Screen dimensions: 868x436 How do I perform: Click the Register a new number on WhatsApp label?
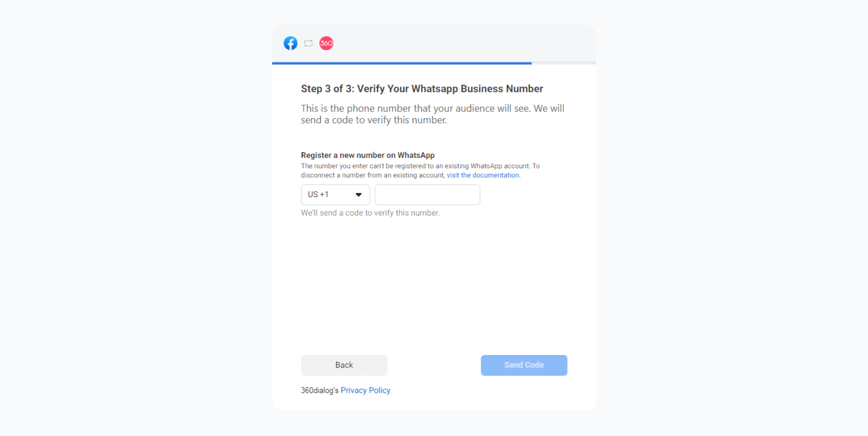pos(368,155)
